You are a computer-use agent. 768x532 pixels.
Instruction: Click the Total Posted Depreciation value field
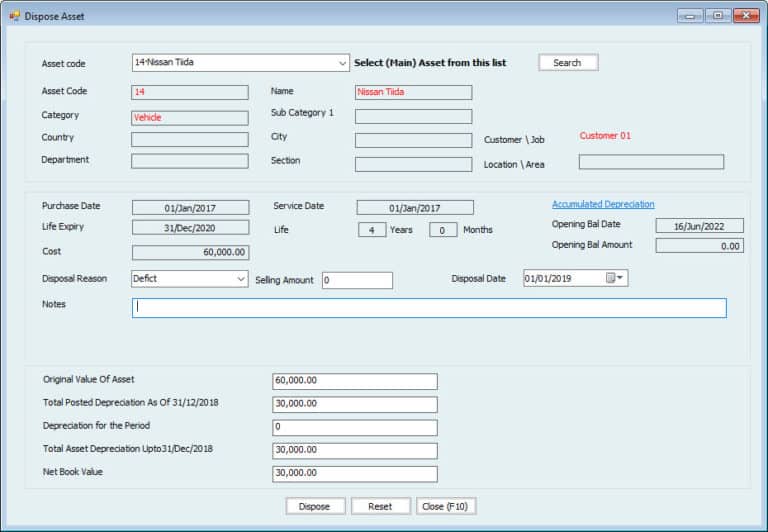(355, 404)
